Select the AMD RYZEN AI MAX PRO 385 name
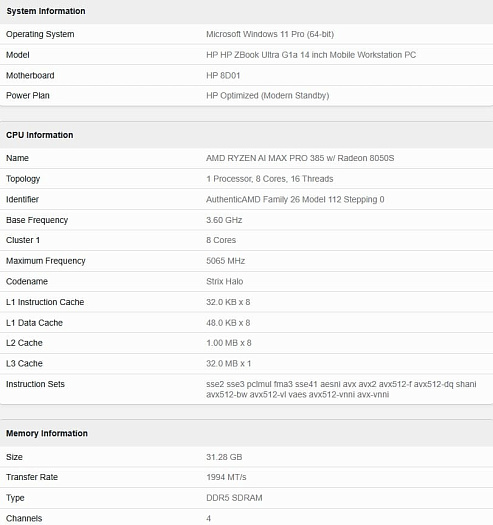The image size is (493, 525). (300, 158)
